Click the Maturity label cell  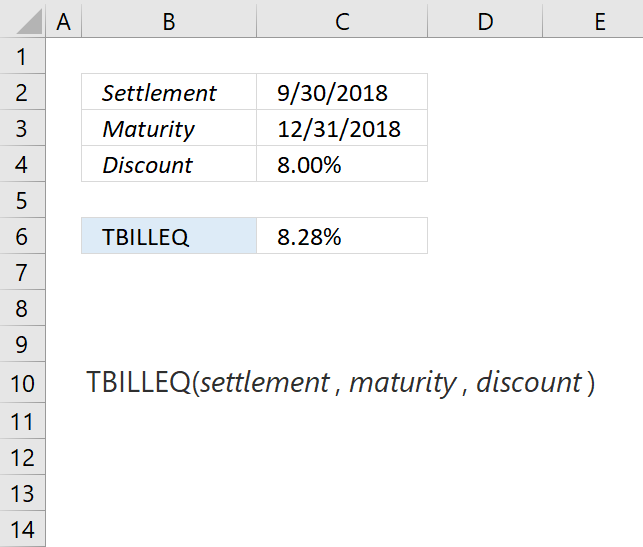(x=169, y=128)
